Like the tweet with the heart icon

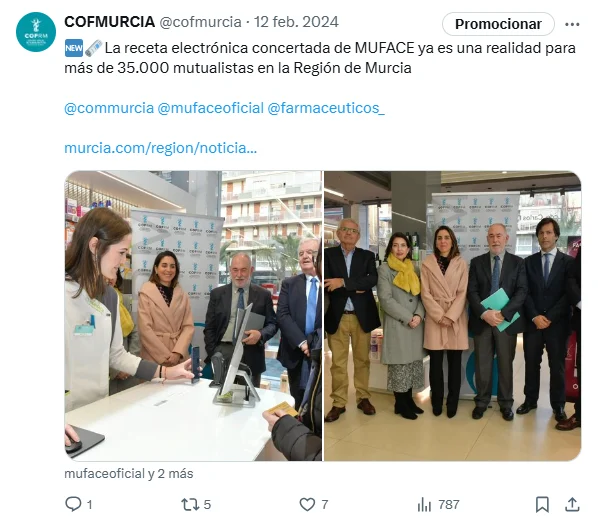point(307,504)
